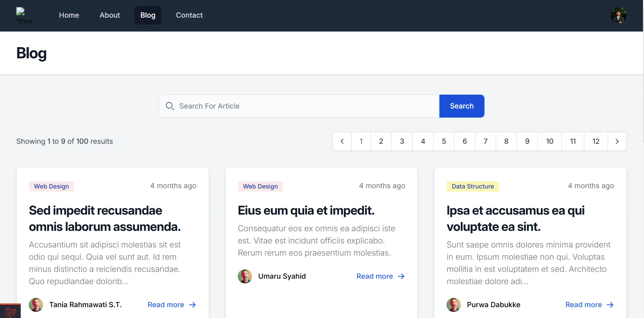This screenshot has height=318, width=644.
Task: Read more on Tania Rahmawati's article
Action: pyautogui.click(x=172, y=305)
